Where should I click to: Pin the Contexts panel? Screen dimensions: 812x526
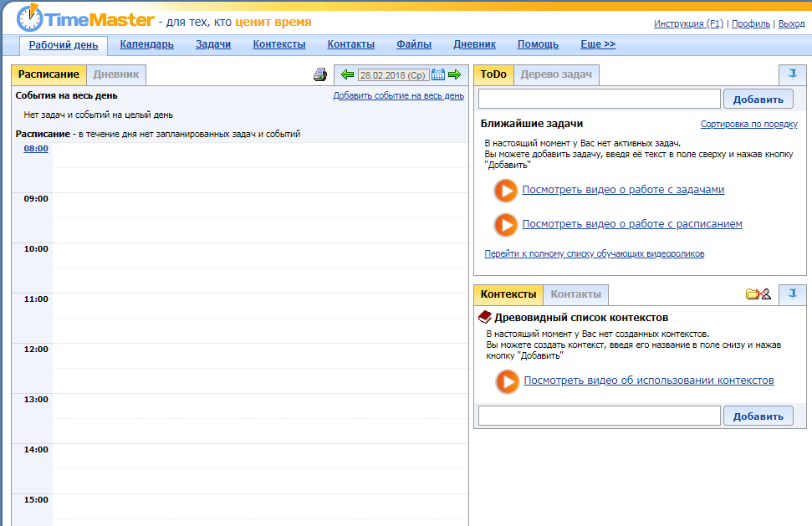pyautogui.click(x=792, y=294)
